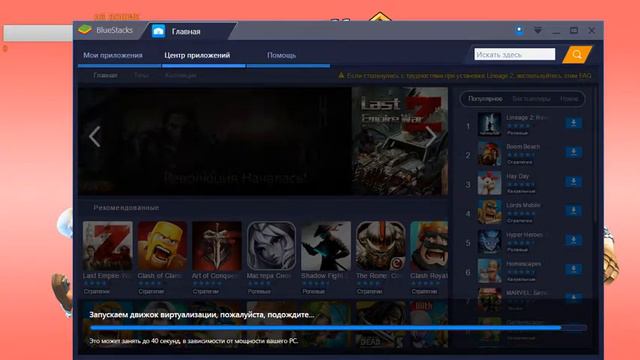The image size is (640, 360).
Task: Open The Rome recommended game icon
Action: 380,246
